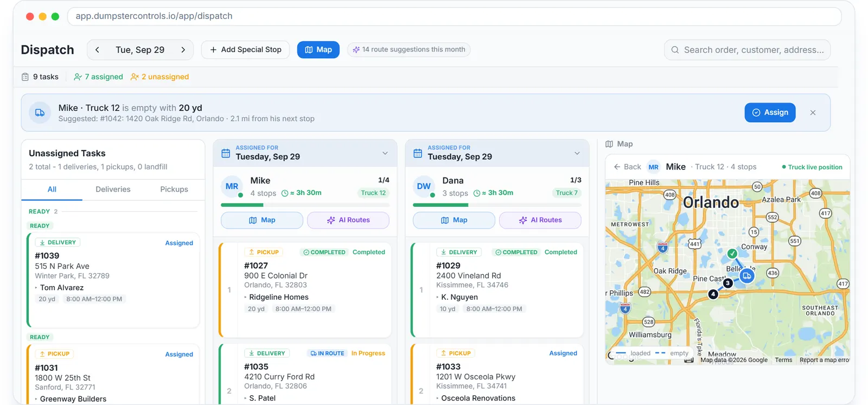Focus the search order, customer, address field
The height and width of the screenshot is (405, 868).
coord(747,50)
